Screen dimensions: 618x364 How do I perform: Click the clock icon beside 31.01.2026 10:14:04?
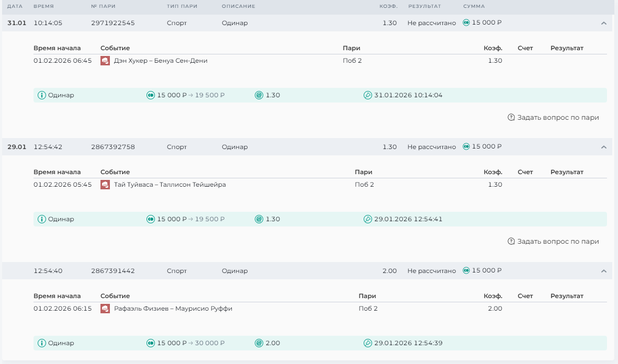[367, 95]
